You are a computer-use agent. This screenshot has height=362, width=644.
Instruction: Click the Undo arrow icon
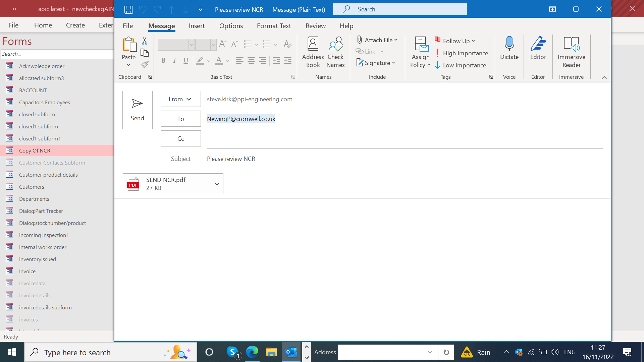[x=143, y=9]
